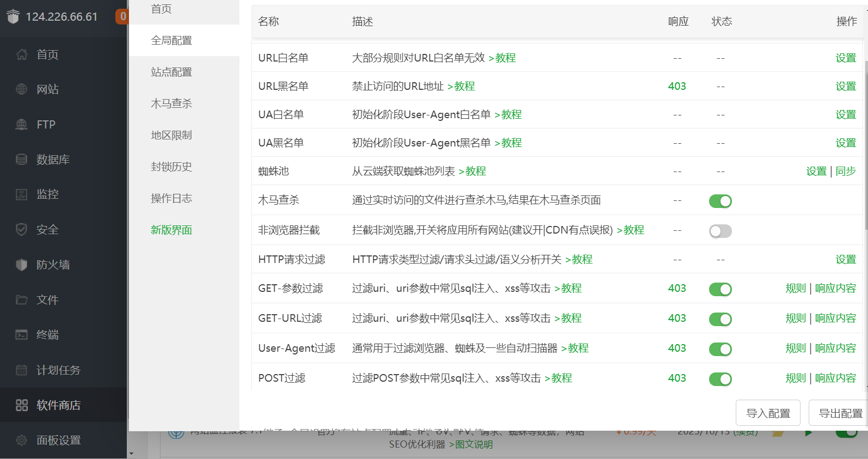The width and height of the screenshot is (868, 459).
Task: Click the 124.226.66.61 server address
Action: (x=61, y=16)
